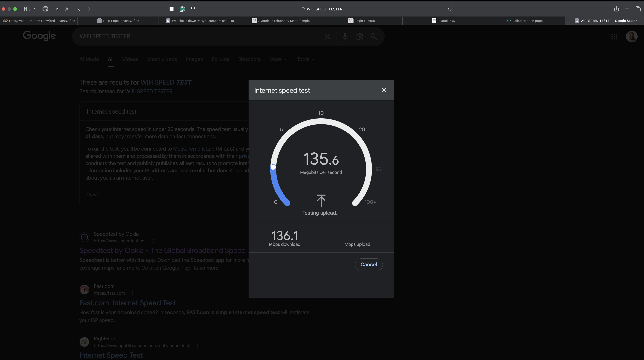
Task: Switch to Failed to open page tab
Action: [x=524, y=21]
